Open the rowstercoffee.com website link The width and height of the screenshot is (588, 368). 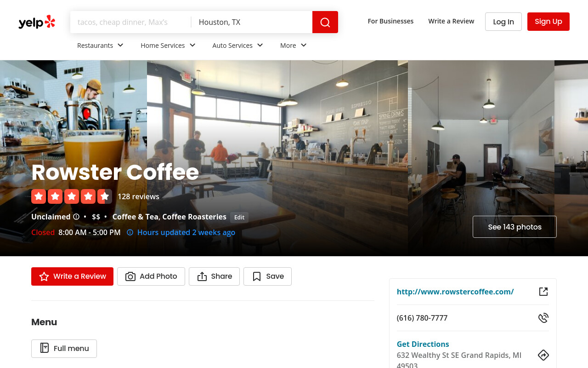455,292
